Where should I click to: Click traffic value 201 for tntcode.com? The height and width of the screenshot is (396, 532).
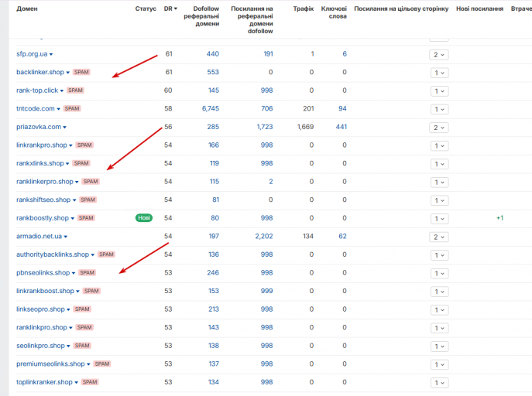pyautogui.click(x=308, y=109)
